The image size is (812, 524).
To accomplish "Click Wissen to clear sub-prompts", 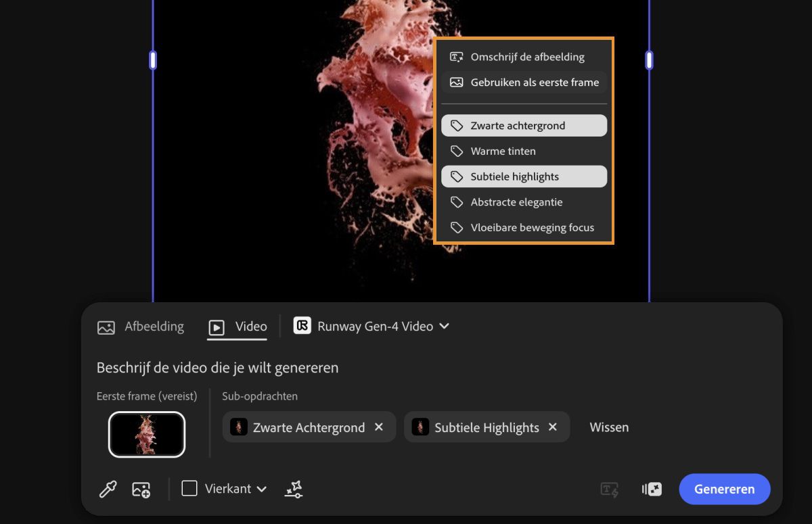I will (x=609, y=427).
